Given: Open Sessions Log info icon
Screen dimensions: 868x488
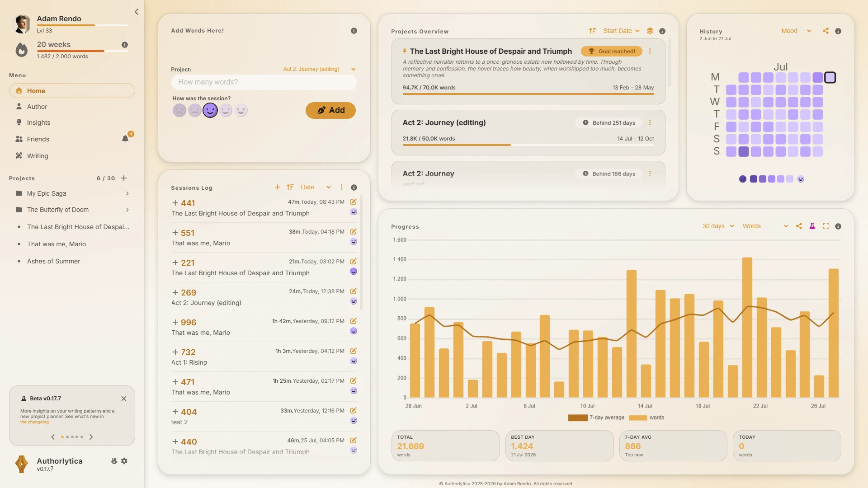Looking at the screenshot, I should 354,188.
